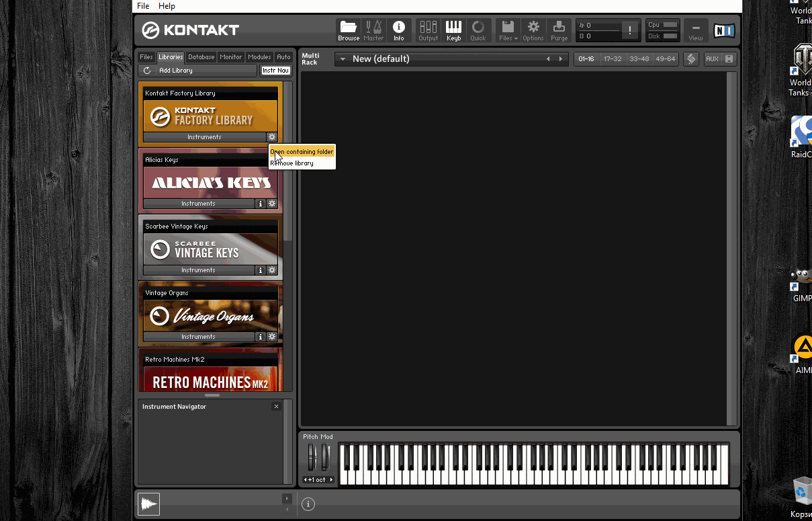This screenshot has width=812, height=521.
Task: Show the Output mixer section
Action: (x=428, y=30)
